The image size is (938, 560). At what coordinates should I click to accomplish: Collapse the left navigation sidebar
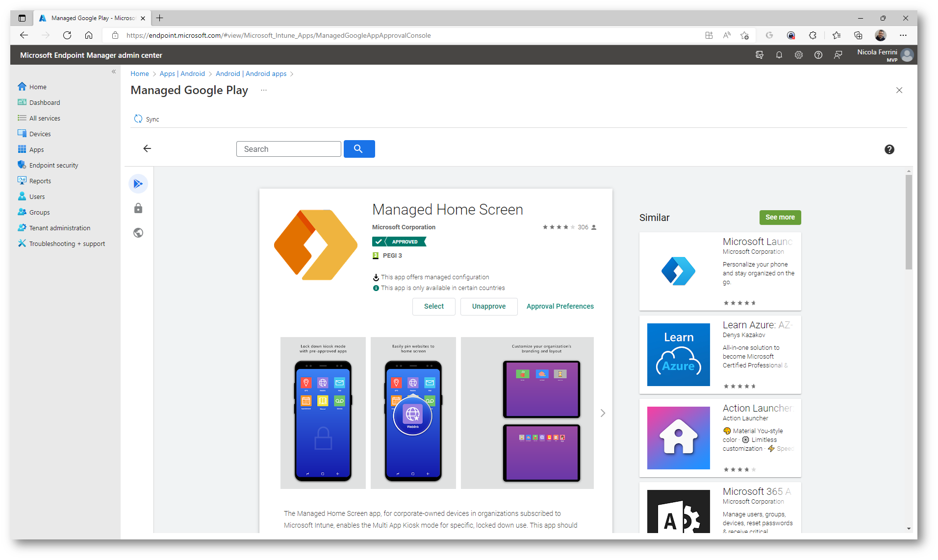114,72
